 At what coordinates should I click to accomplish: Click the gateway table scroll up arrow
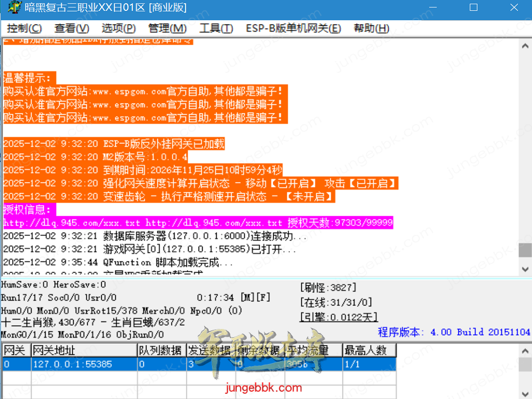[x=525, y=350]
